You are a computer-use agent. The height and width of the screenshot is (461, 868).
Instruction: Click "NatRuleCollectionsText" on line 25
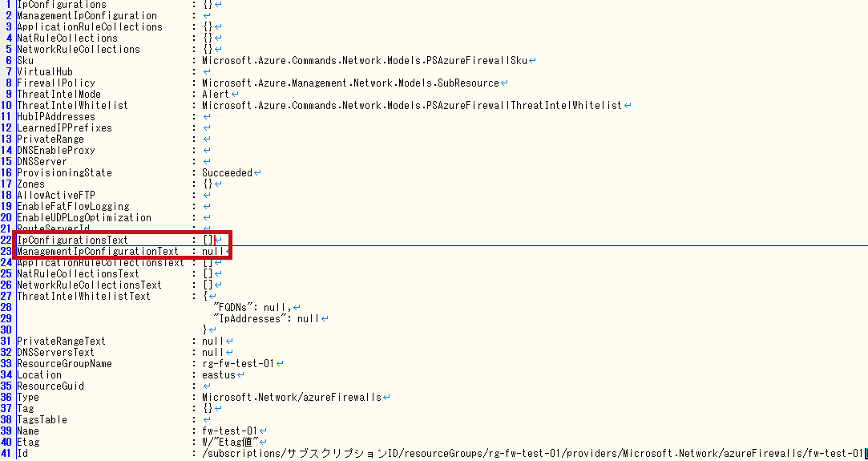coord(78,274)
